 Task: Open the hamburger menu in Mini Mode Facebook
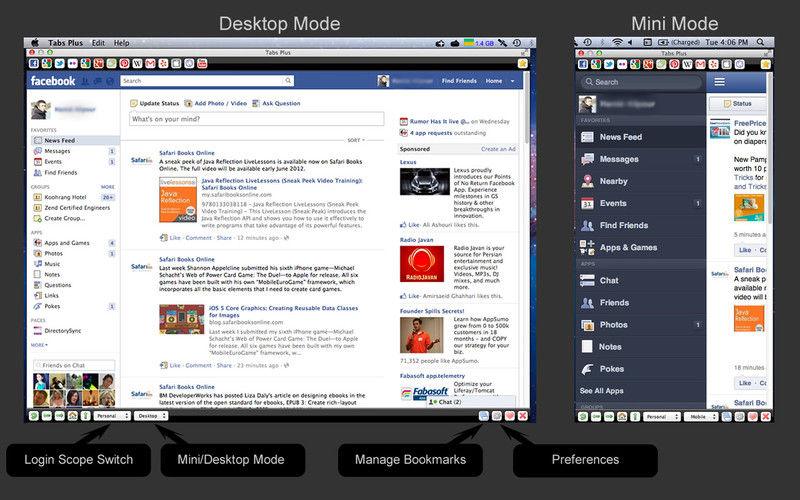click(719, 82)
